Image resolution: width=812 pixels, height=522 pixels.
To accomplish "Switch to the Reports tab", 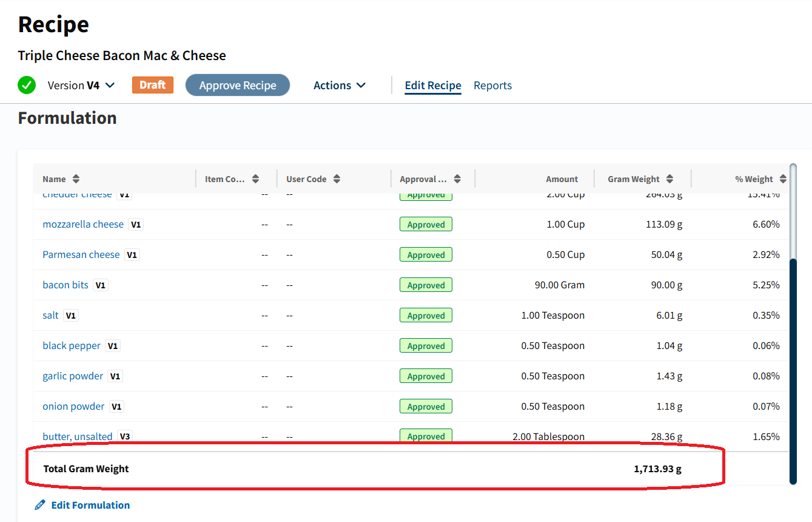I will tap(492, 86).
